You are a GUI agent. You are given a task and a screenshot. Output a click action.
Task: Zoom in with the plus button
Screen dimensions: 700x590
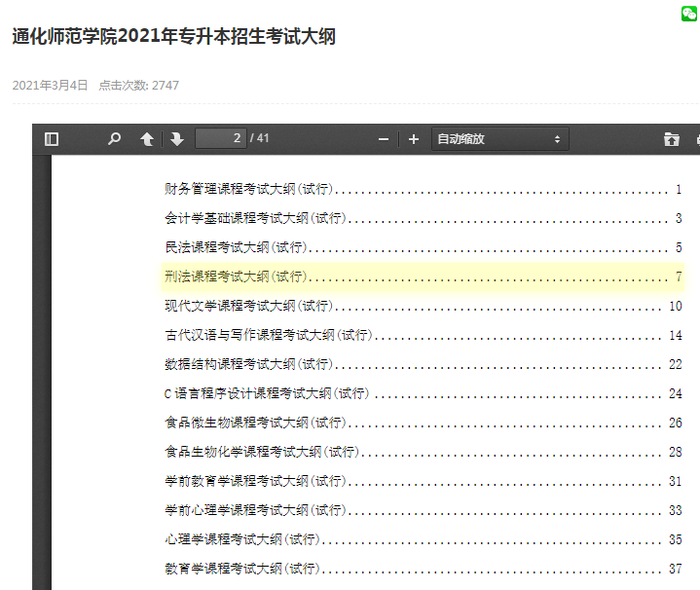coord(414,139)
